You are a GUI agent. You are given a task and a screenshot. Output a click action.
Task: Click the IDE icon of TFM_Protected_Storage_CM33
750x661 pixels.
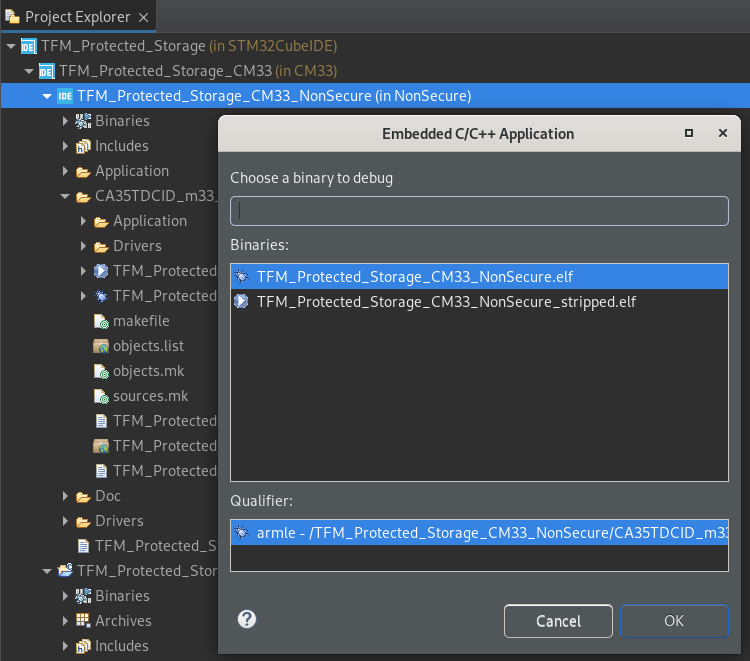46,71
